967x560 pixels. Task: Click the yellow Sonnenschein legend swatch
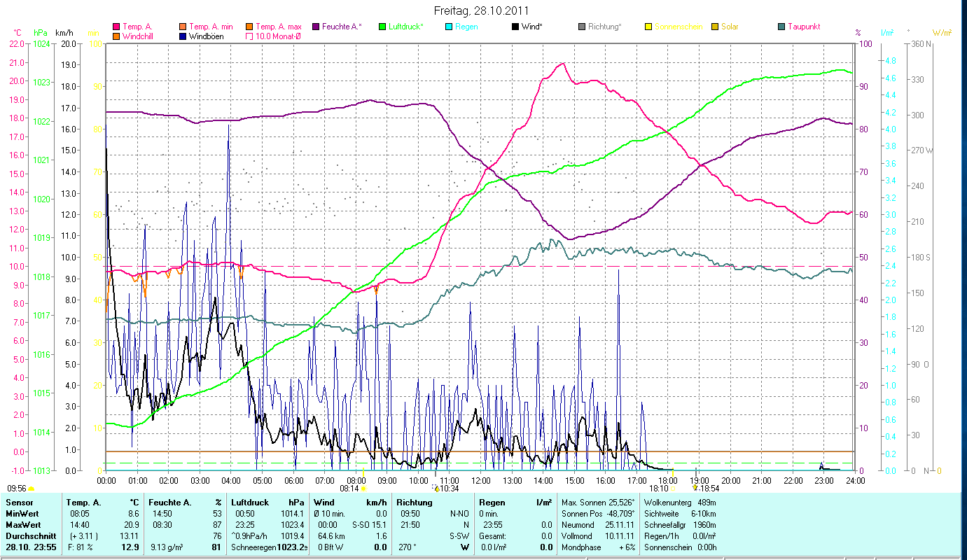648,27
